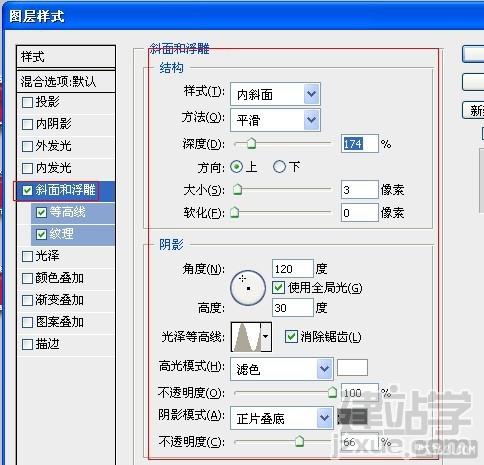The height and width of the screenshot is (465, 484).
Task: Toggle the 消除锯齿 anti-alias checkbox
Action: click(x=291, y=336)
